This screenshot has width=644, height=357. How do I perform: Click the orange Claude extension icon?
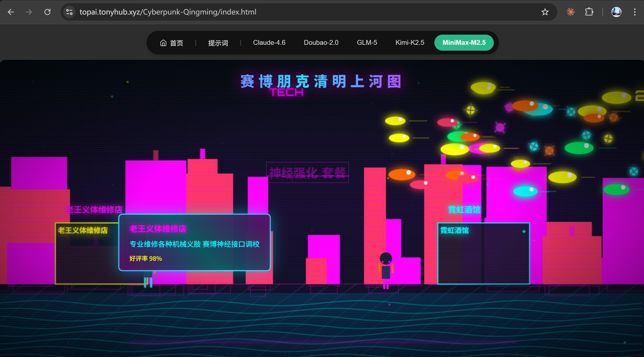(x=570, y=12)
